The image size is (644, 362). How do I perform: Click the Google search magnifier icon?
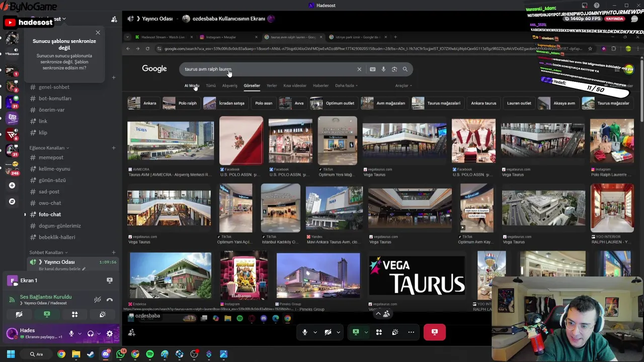(x=405, y=69)
